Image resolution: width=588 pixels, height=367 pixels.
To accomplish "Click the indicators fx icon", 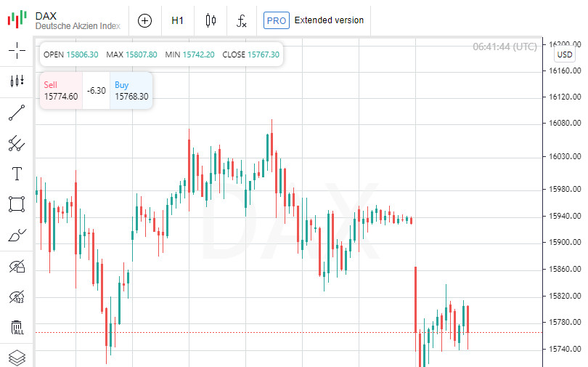I will 242,20.
